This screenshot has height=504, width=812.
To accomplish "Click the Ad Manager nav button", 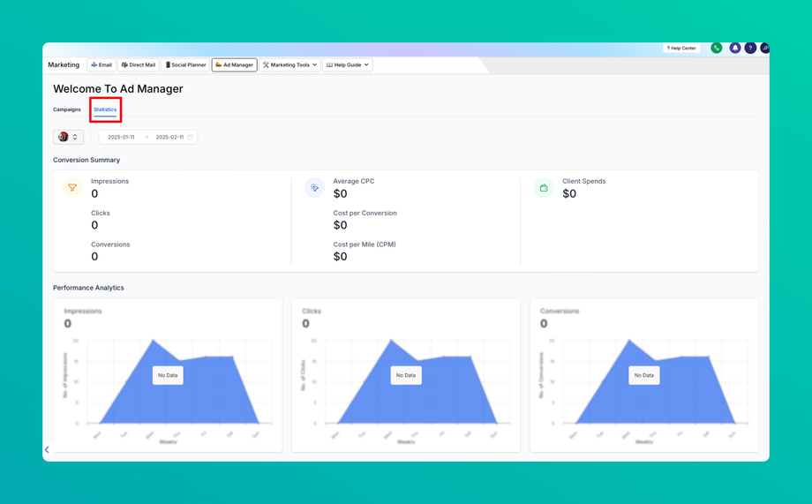I will (234, 65).
